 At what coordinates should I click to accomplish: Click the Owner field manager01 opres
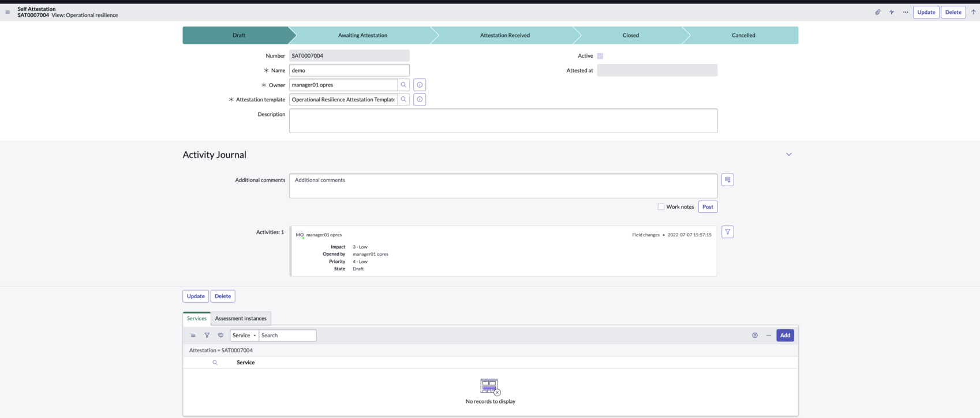343,85
